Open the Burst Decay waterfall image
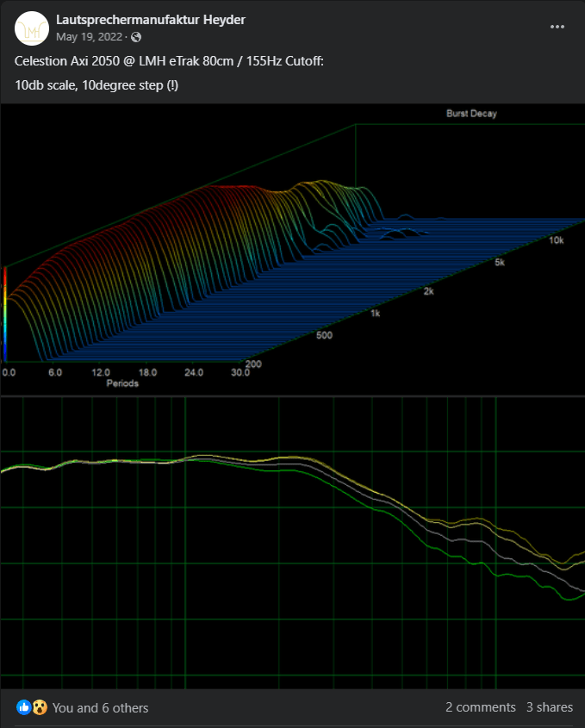Viewport: 585px width, 728px height. coord(293,249)
